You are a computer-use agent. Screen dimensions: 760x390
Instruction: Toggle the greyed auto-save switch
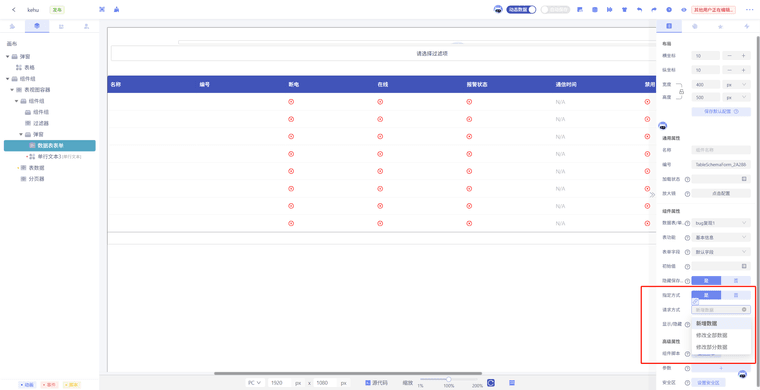click(x=555, y=9)
